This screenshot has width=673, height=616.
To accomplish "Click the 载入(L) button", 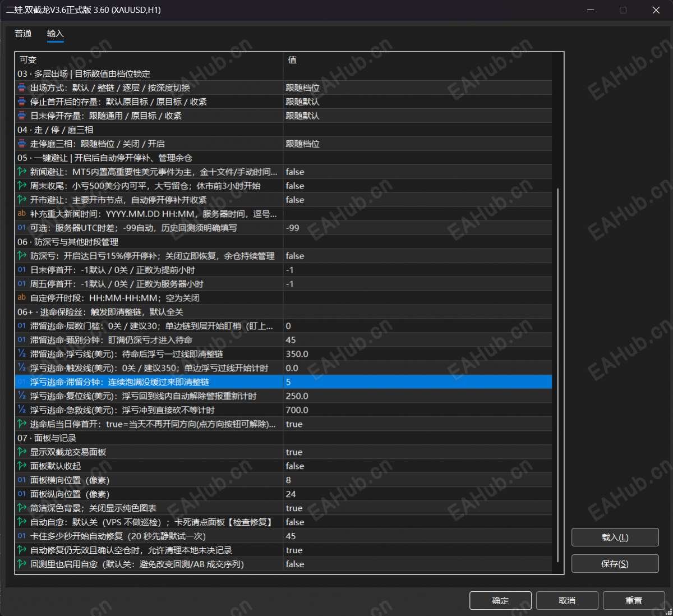I will (615, 537).
